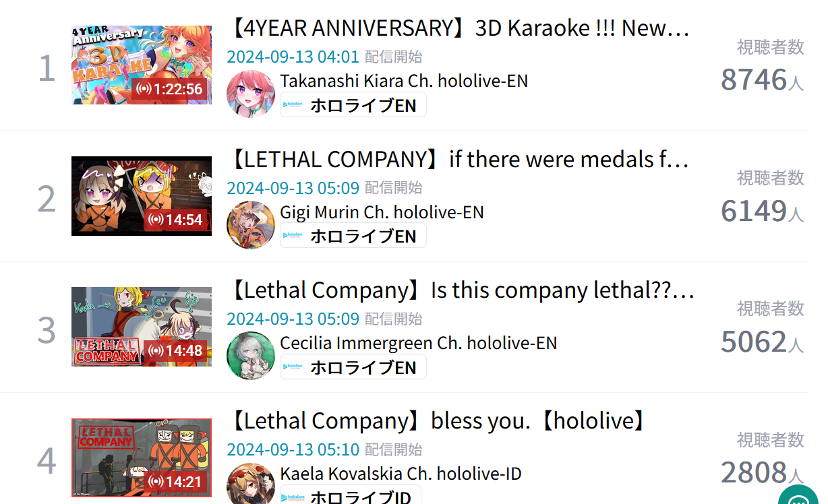Click Kaela's Lethal Company thumbnail

point(142,458)
